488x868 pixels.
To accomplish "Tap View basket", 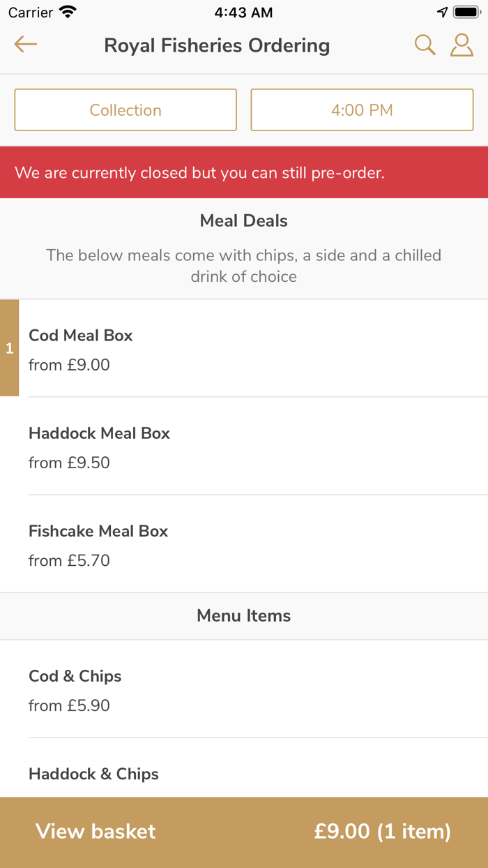I will [95, 831].
